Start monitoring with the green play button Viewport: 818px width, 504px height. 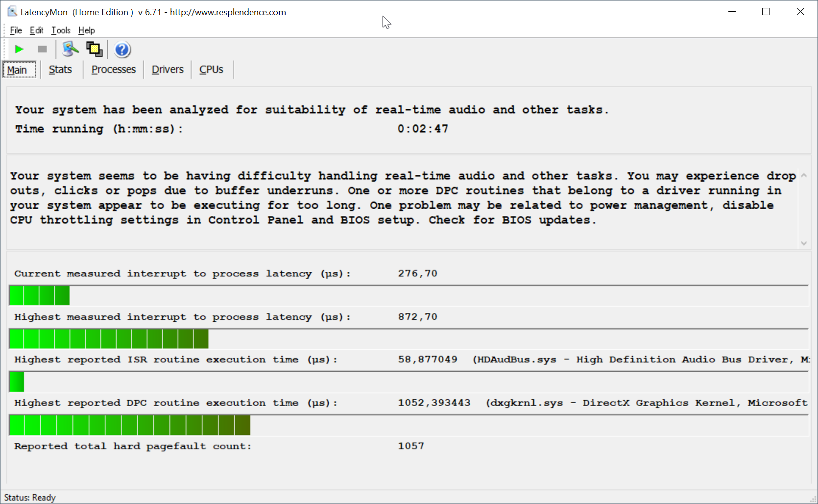19,49
